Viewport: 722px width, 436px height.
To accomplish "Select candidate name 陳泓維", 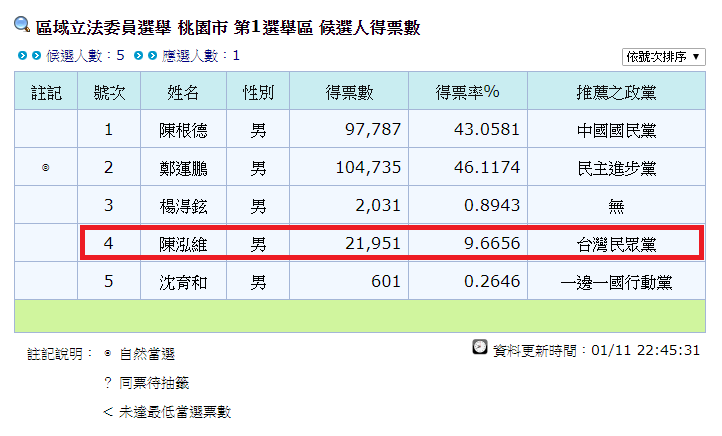I will [x=183, y=244].
